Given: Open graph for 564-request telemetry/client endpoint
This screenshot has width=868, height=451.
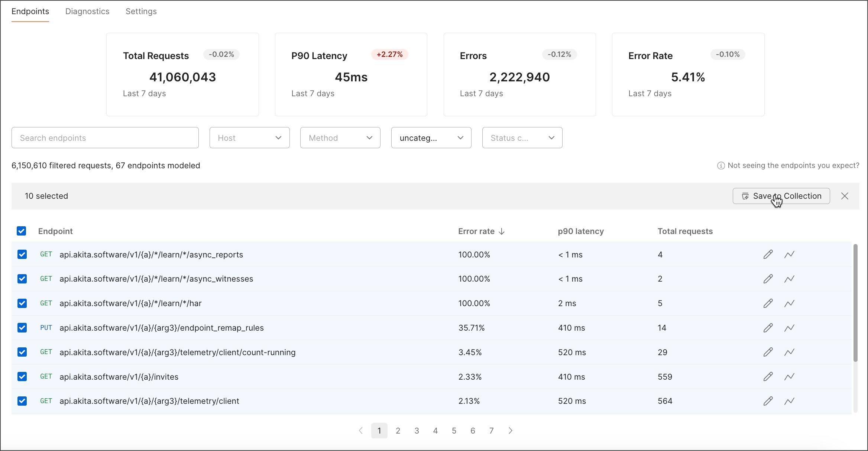Looking at the screenshot, I should click(x=790, y=401).
